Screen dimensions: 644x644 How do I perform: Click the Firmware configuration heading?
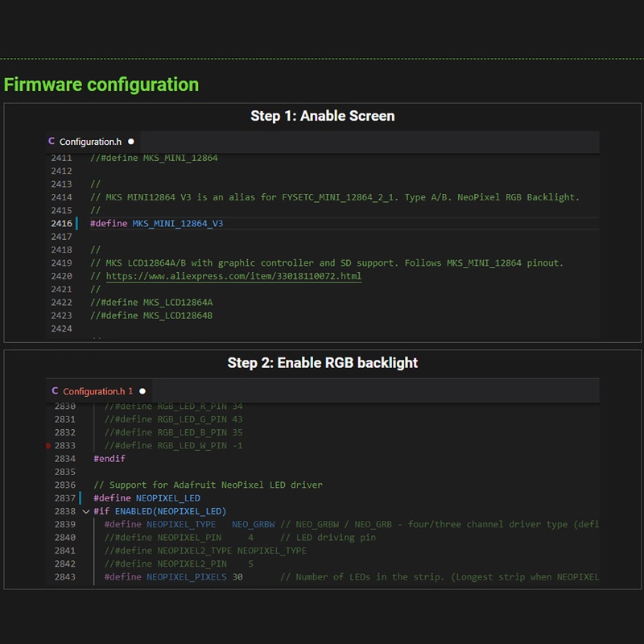tap(101, 85)
